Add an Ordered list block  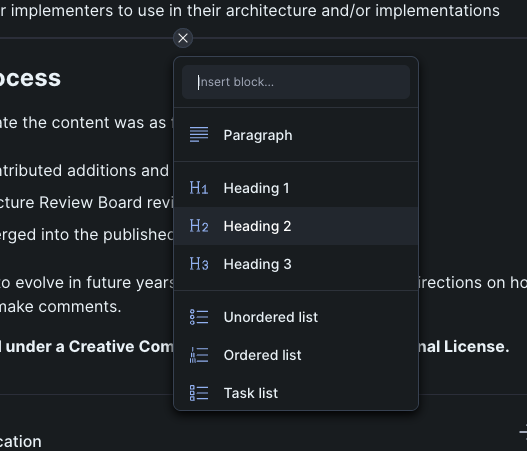[296, 355]
